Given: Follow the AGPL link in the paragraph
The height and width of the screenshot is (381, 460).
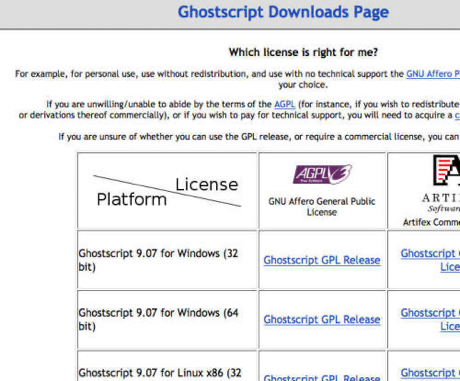Looking at the screenshot, I should [x=284, y=104].
